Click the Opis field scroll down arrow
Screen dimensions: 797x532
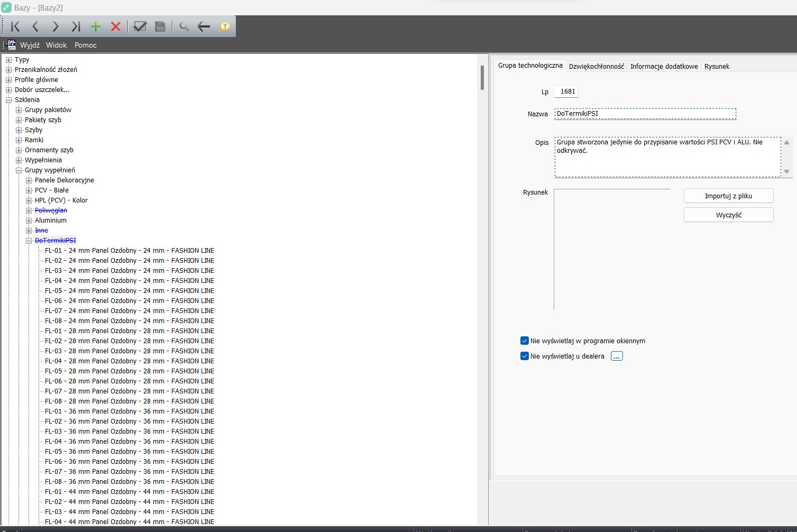tap(787, 171)
